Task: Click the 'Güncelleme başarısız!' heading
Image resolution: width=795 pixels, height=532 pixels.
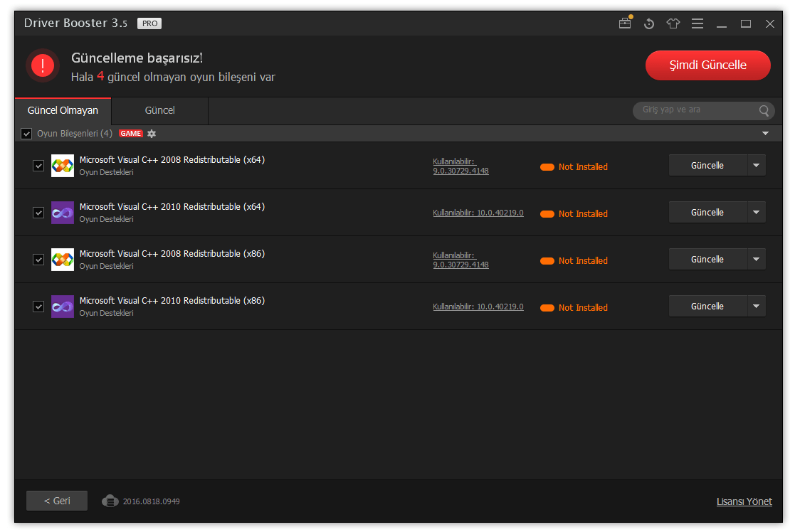Action: click(x=137, y=58)
